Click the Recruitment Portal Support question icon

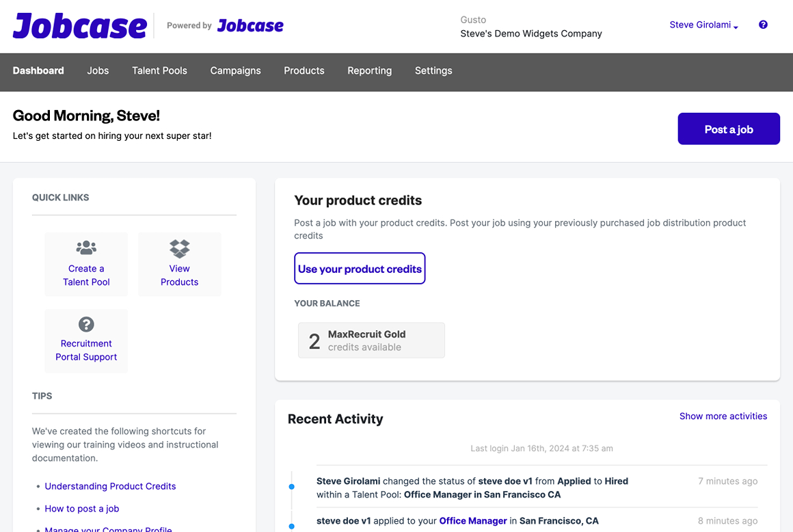point(86,324)
